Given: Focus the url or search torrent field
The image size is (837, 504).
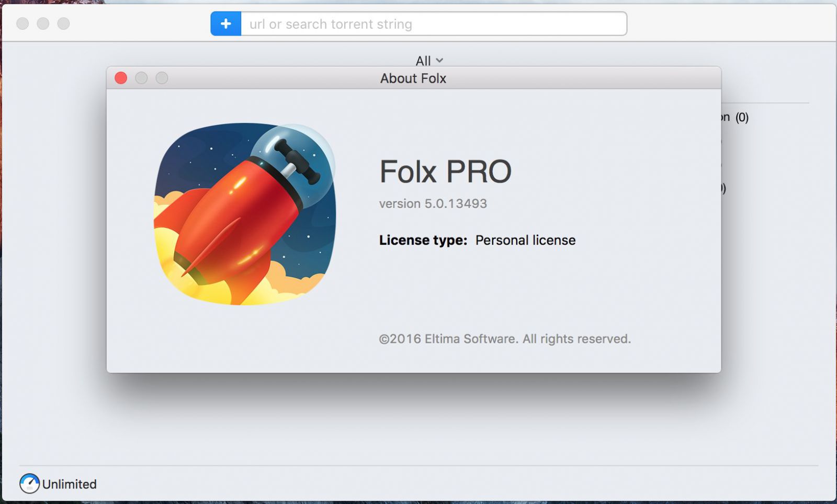Looking at the screenshot, I should point(434,24).
